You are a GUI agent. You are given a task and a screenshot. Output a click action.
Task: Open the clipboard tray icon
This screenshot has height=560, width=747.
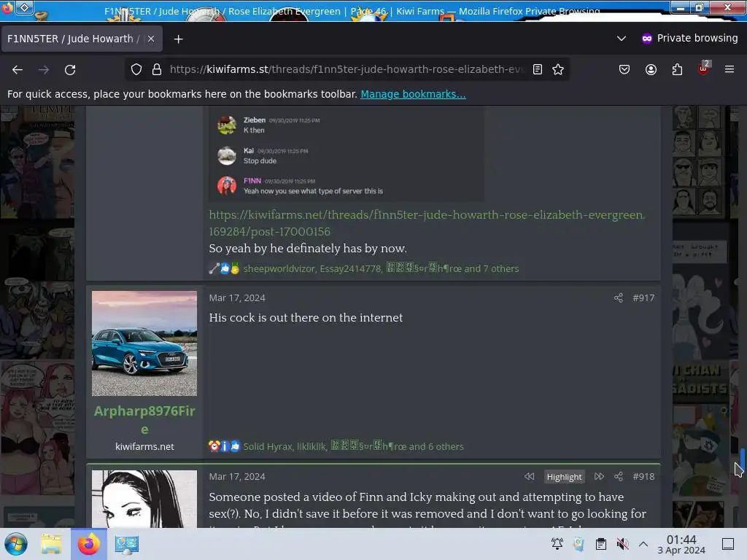[601, 544]
